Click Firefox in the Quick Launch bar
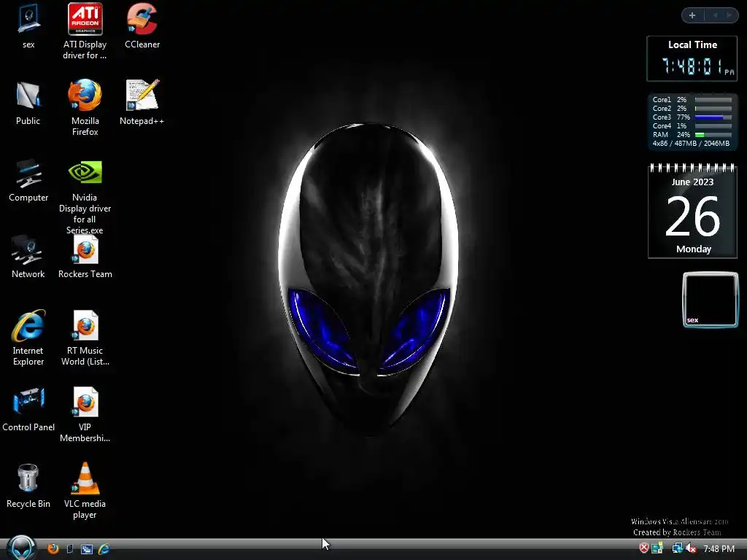The width and height of the screenshot is (747, 560). 53,548
